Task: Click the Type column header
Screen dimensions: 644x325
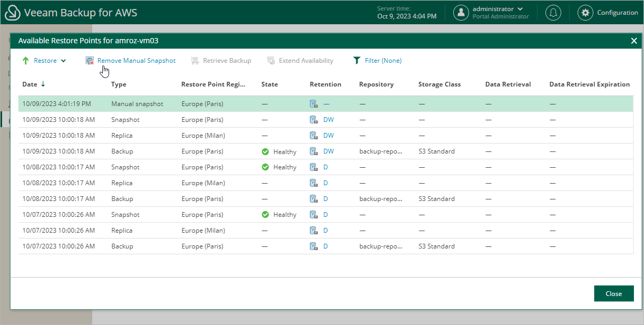Action: (x=119, y=84)
